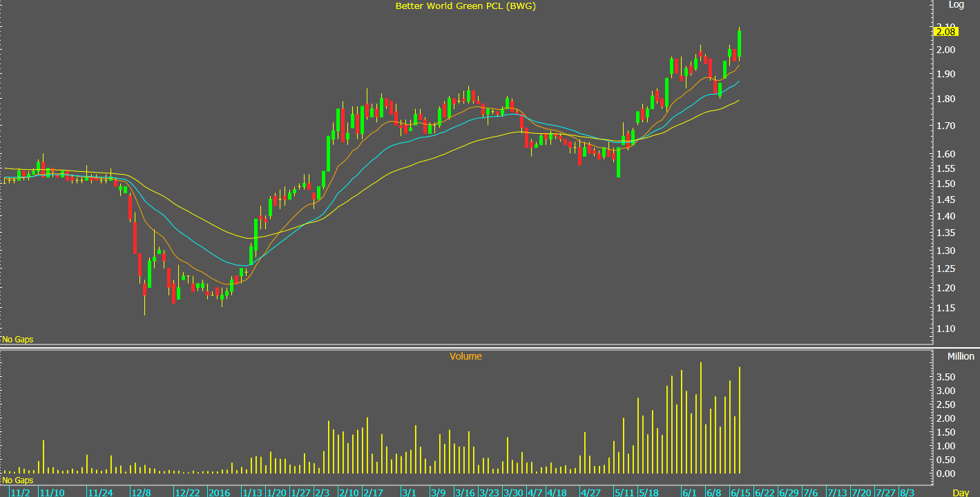Select the 6/22 date on time axis
This screenshot has width=980, height=497.
[765, 492]
